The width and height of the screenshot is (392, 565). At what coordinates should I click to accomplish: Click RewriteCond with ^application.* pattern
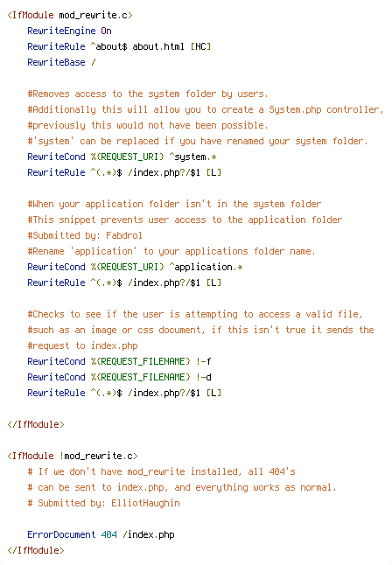[x=135, y=267]
